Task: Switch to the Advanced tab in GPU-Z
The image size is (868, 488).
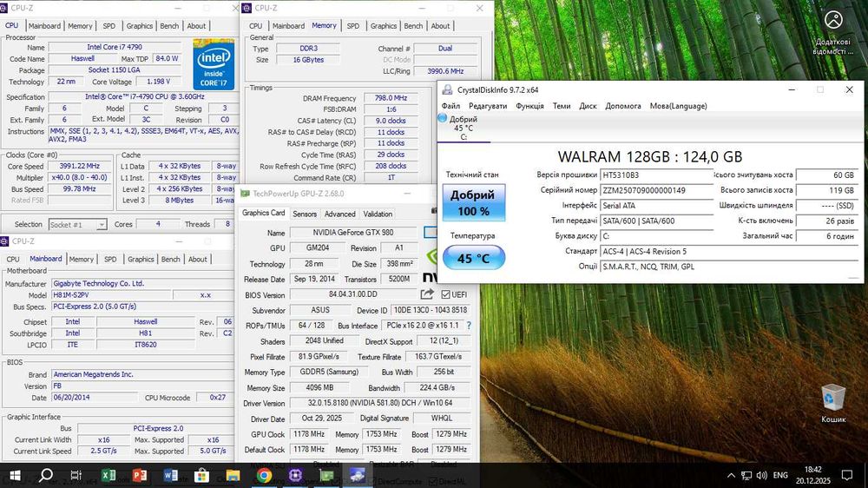Action: (340, 214)
